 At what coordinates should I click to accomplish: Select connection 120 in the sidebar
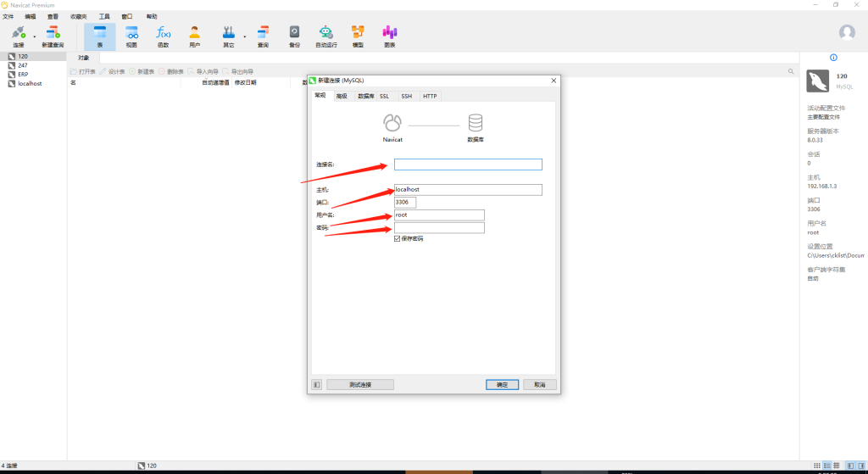click(x=33, y=57)
